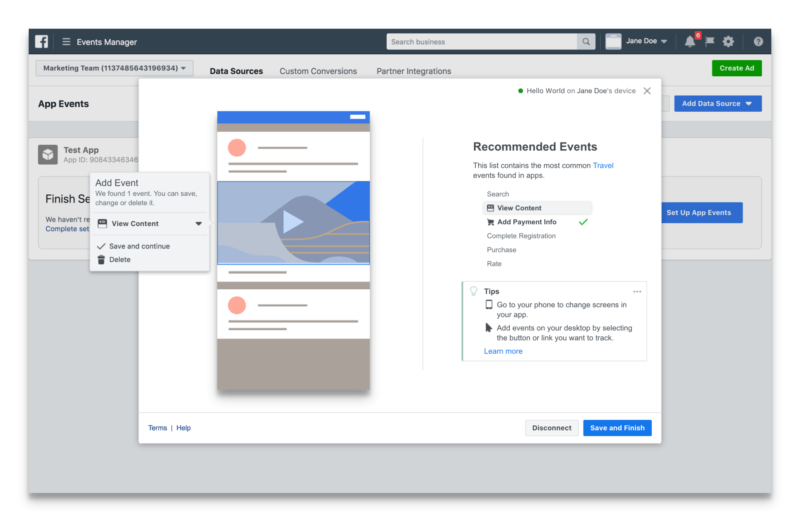Click the Disconnect button
800x522 pixels.
point(552,428)
